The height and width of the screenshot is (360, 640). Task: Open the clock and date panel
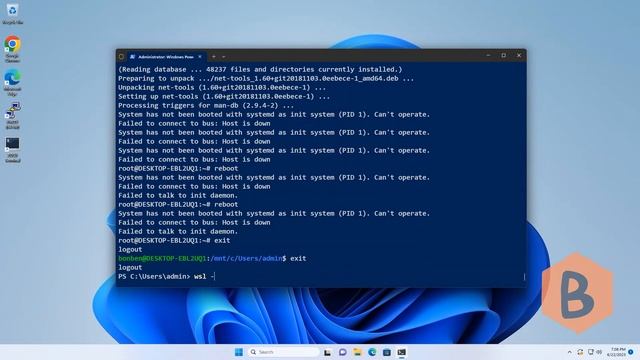(x=616, y=352)
